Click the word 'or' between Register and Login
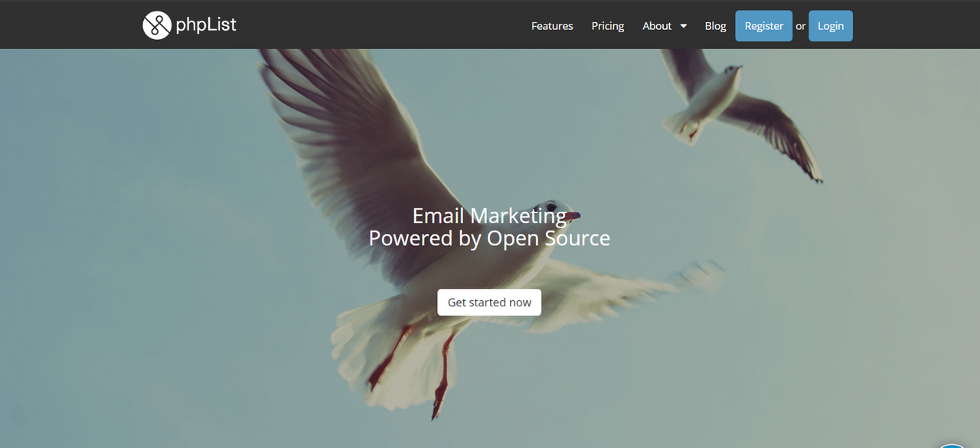The image size is (980, 448). (801, 26)
